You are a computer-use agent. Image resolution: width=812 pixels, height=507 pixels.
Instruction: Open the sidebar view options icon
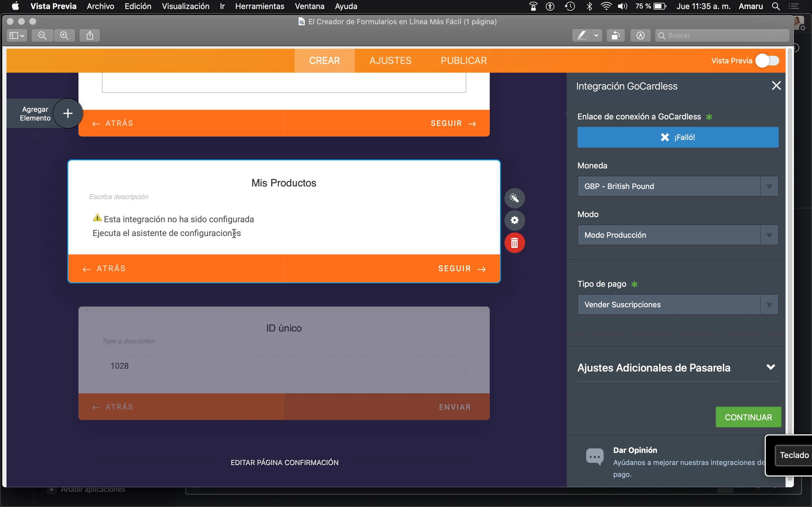(14, 35)
